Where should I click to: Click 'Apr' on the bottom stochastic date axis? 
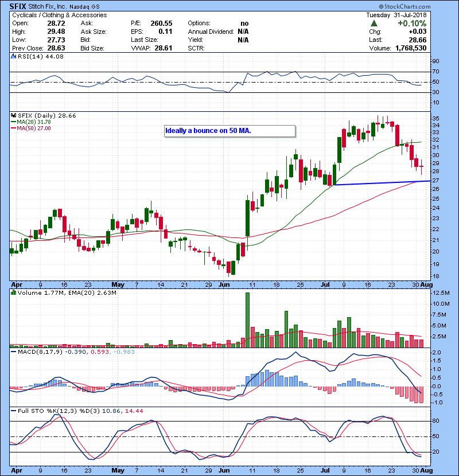coord(17,470)
